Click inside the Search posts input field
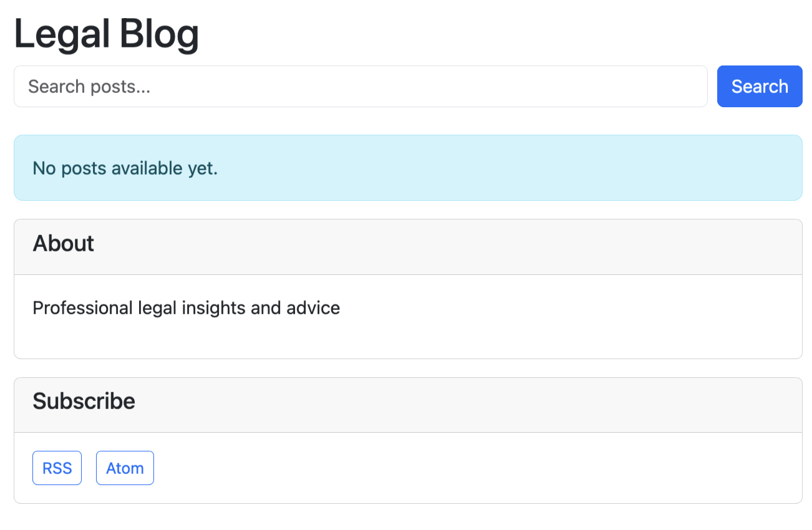 tap(249, 86)
